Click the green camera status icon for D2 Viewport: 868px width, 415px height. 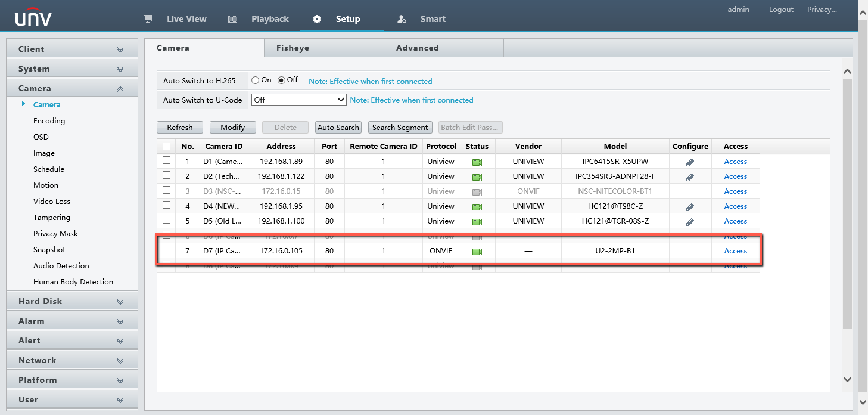pos(477,177)
